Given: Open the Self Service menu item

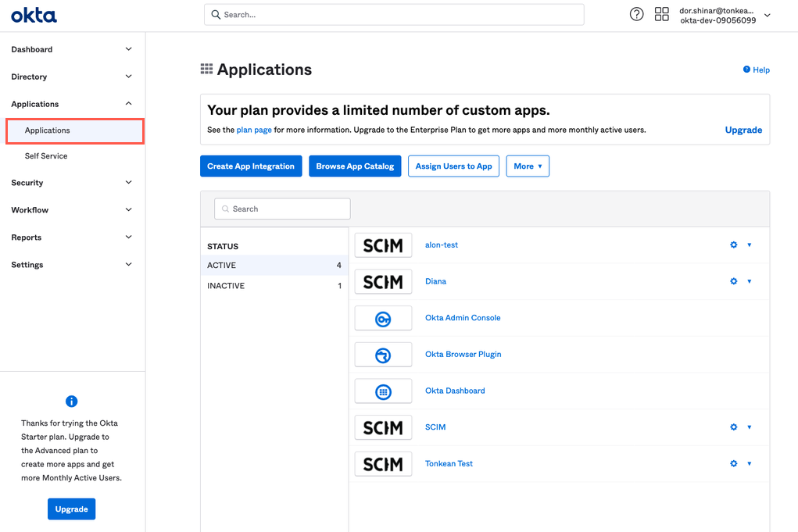Looking at the screenshot, I should click(x=46, y=156).
